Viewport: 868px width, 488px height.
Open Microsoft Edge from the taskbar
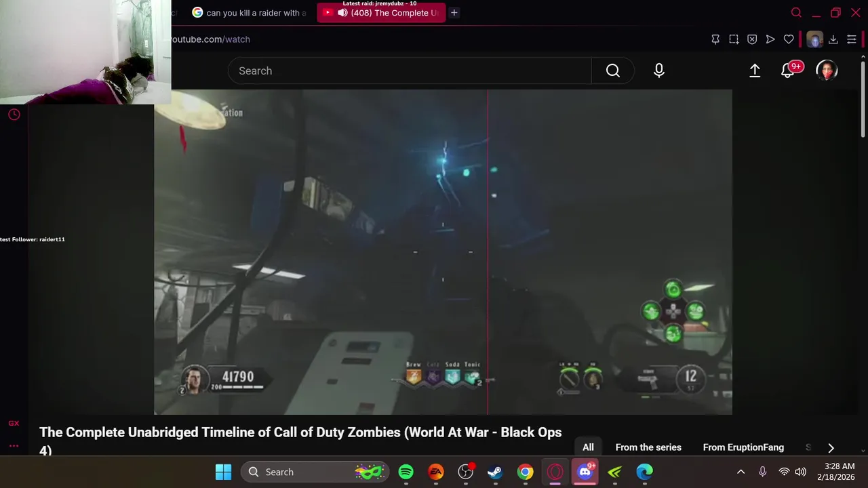(x=644, y=472)
